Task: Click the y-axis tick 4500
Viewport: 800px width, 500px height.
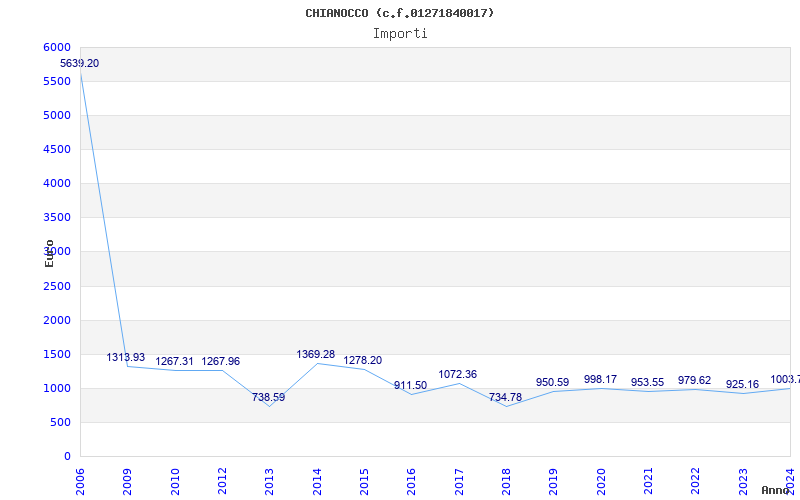Action: (x=57, y=149)
